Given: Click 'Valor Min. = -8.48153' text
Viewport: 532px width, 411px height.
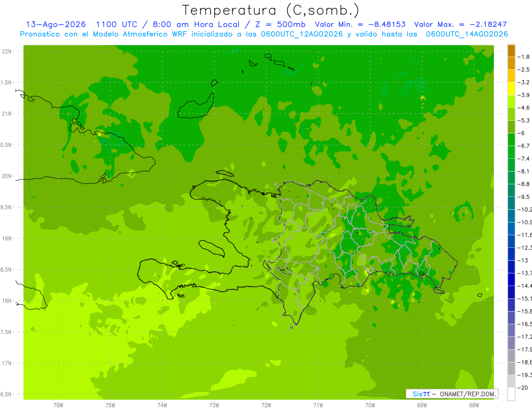Looking at the screenshot, I should point(360,24).
